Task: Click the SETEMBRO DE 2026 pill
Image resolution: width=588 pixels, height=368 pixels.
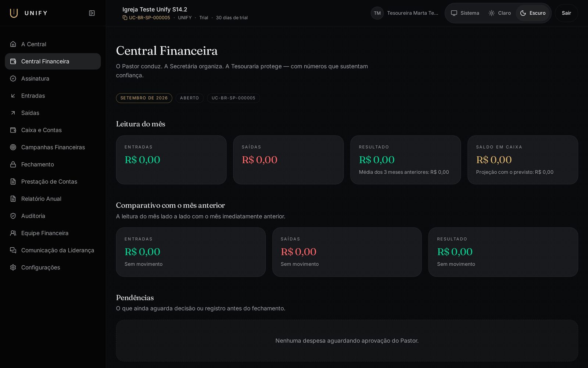Action: pyautogui.click(x=144, y=98)
